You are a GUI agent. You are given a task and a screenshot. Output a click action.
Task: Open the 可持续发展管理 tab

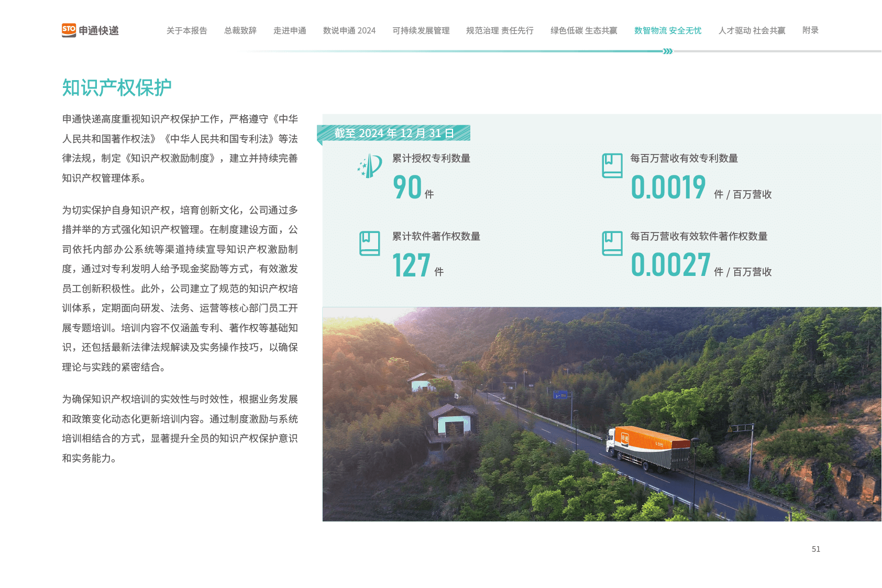point(421,30)
